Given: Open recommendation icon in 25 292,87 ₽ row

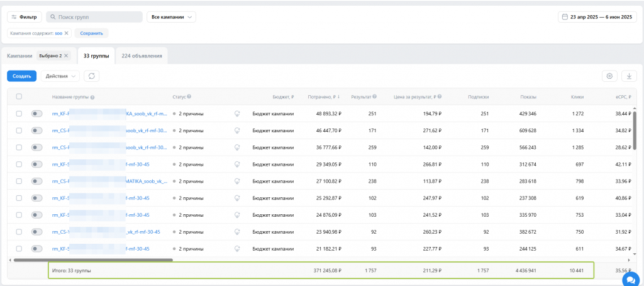Looking at the screenshot, I should (237, 198).
